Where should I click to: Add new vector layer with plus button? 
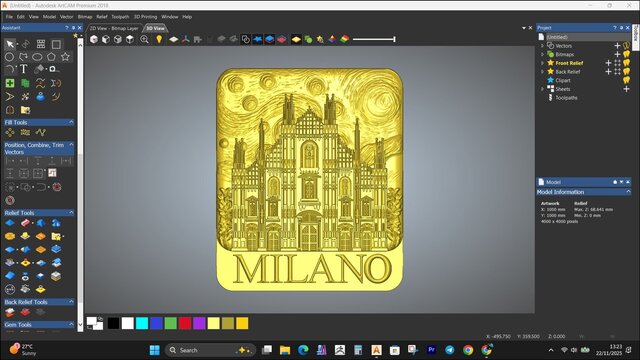618,46
